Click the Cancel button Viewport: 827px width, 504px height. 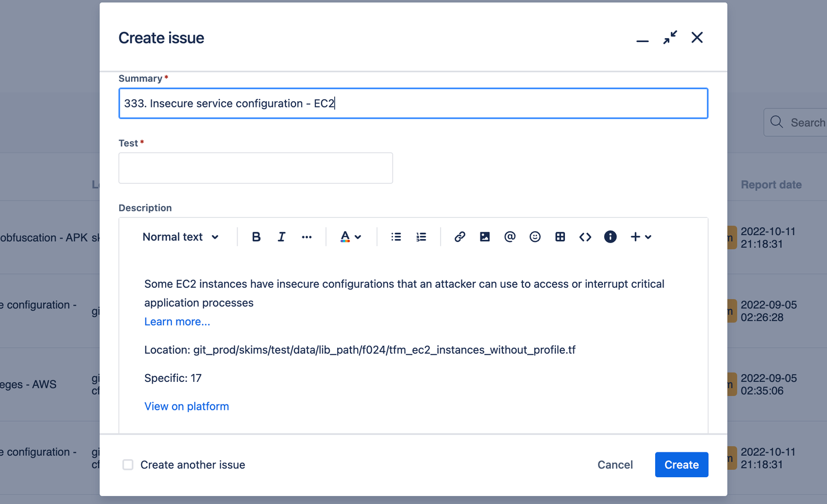tap(615, 465)
